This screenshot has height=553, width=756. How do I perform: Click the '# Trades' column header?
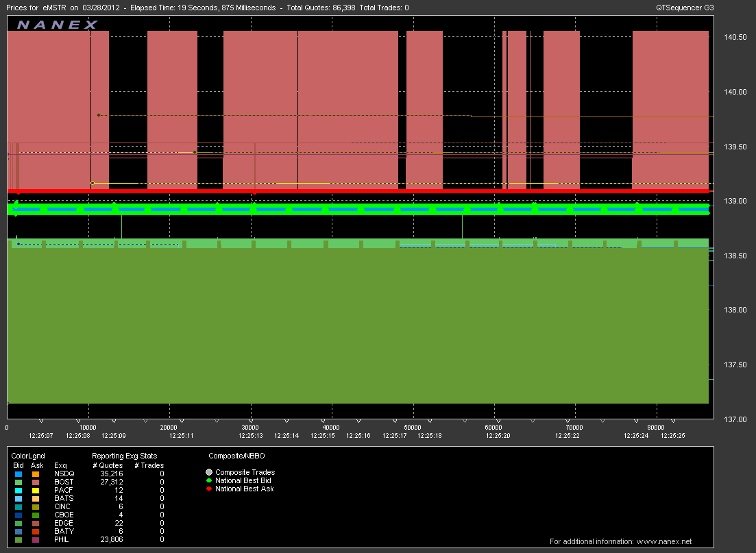(x=149, y=466)
